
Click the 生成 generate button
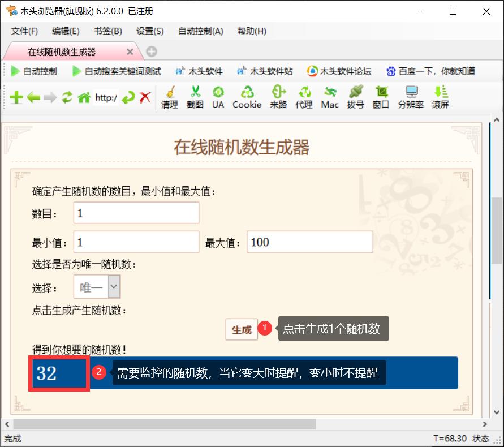242,329
